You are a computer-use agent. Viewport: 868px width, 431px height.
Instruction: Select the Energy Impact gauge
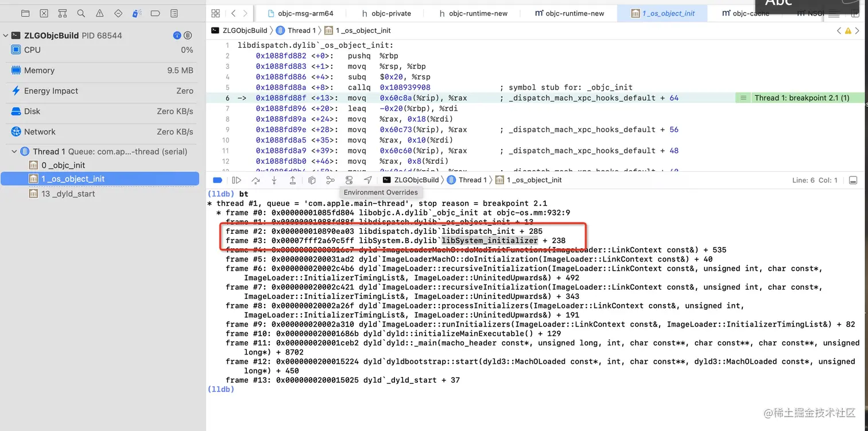pos(102,91)
